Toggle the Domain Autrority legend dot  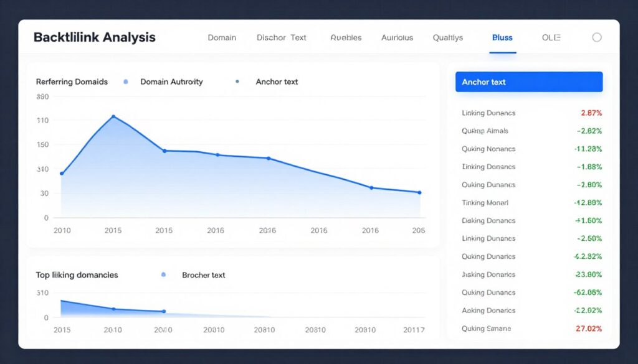point(126,82)
